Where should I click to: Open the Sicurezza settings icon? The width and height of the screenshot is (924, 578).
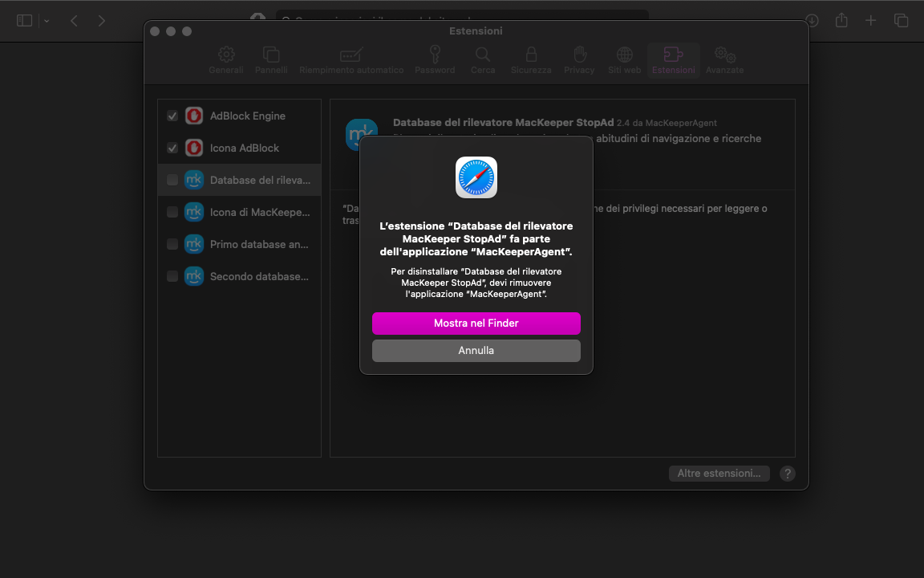pos(530,59)
